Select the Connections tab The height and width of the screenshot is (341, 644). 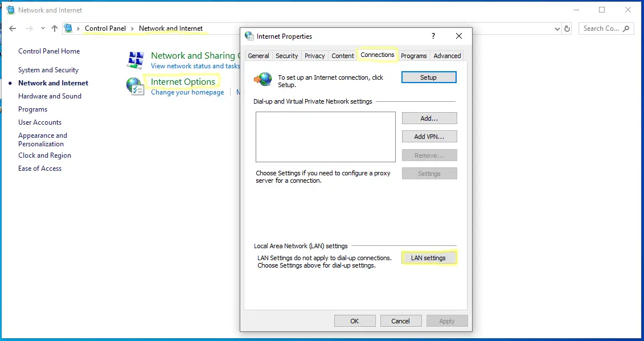click(x=378, y=55)
